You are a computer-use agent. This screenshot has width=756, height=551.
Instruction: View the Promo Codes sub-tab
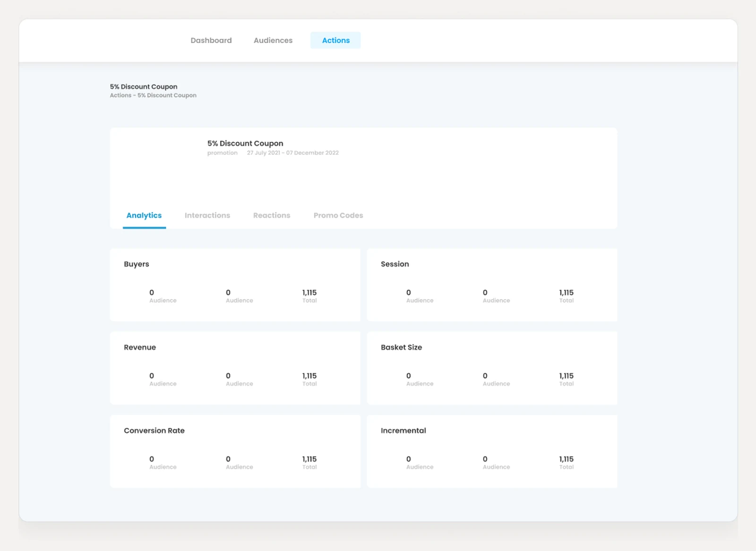338,215
